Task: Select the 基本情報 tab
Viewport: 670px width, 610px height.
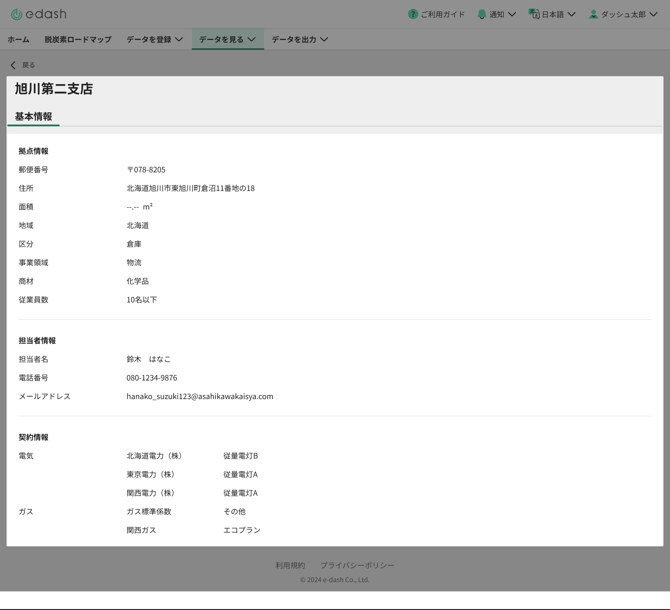Action: (33, 116)
